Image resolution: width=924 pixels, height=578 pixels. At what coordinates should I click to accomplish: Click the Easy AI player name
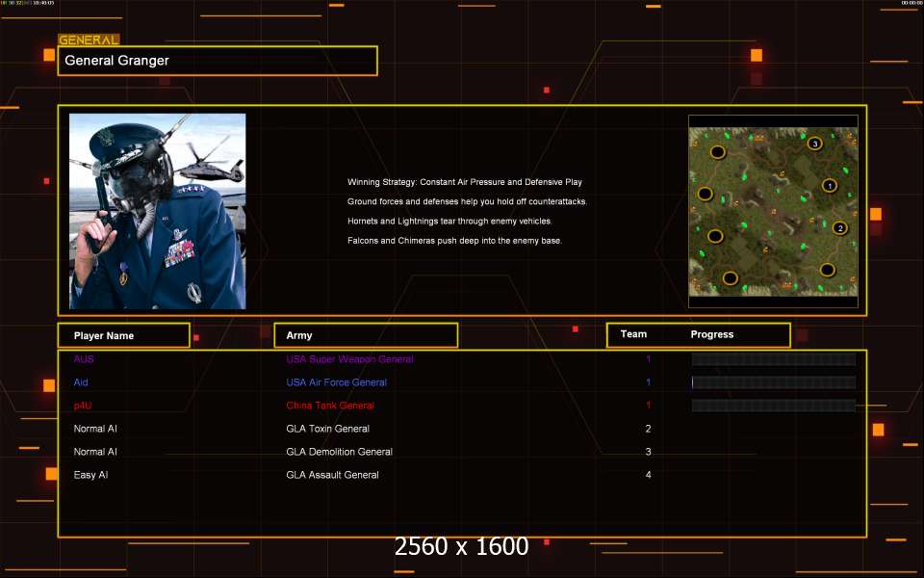90,475
